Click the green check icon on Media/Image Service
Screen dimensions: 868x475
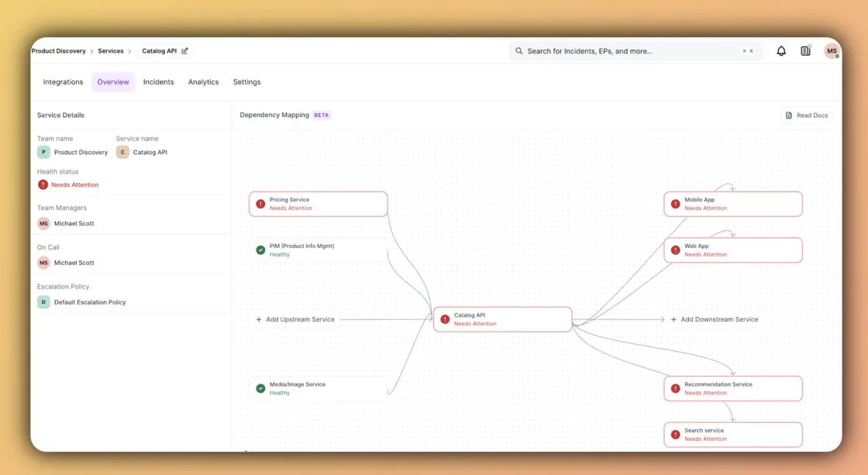tap(260, 388)
